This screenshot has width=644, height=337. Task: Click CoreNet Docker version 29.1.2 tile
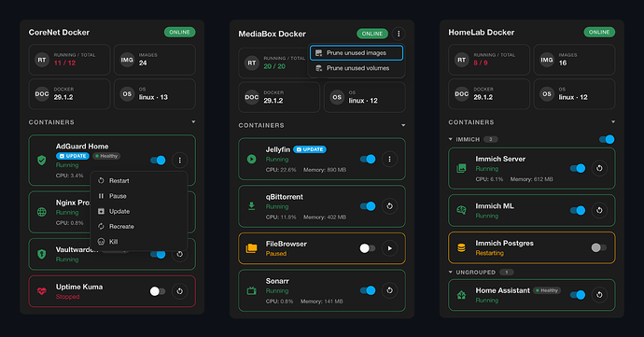pos(69,94)
